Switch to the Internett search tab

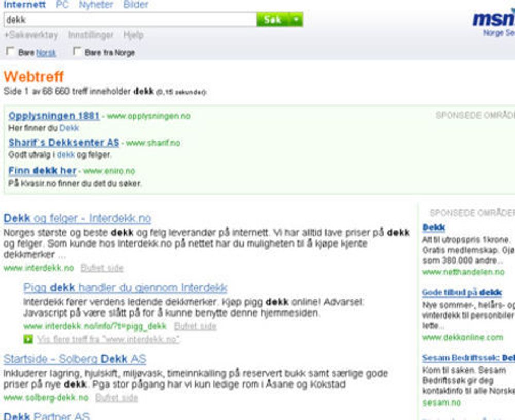[x=25, y=4]
